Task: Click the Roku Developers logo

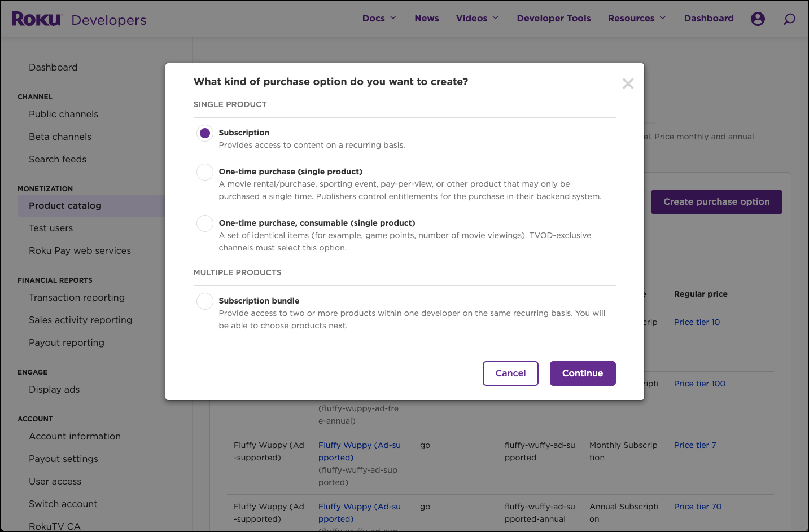Action: (x=78, y=19)
